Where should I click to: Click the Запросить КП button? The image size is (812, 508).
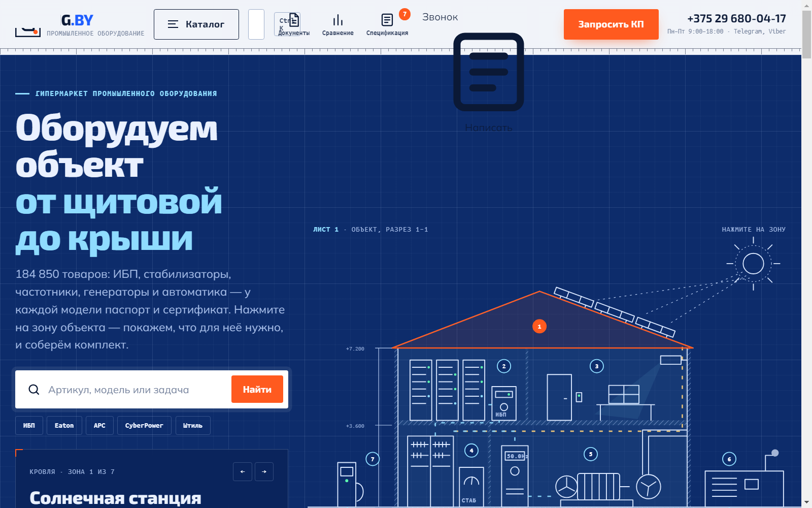(x=611, y=24)
